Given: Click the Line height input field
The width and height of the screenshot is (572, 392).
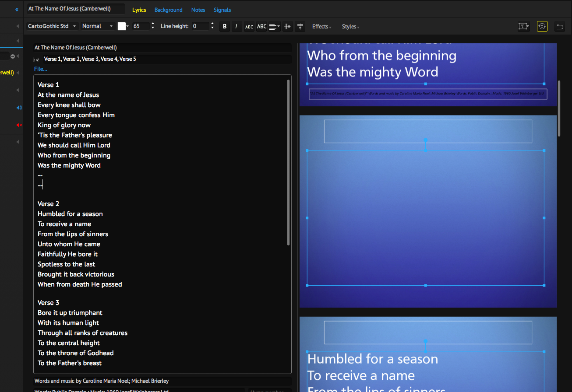Looking at the screenshot, I should tap(200, 26).
